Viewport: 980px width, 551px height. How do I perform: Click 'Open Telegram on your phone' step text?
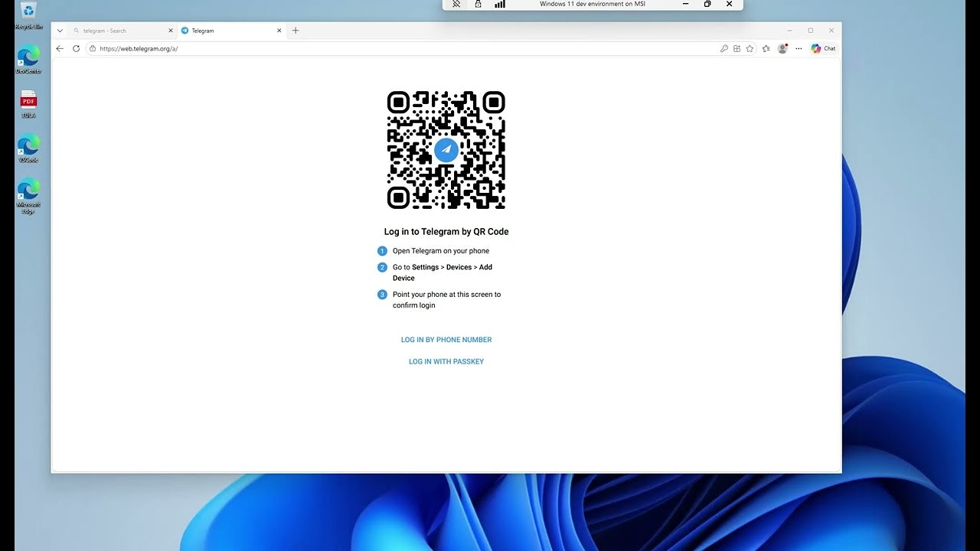coord(441,251)
